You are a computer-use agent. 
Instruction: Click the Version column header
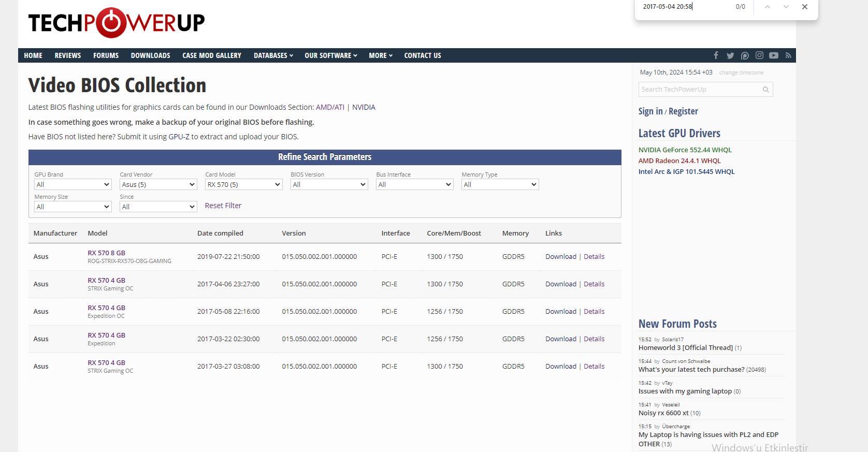coord(294,233)
